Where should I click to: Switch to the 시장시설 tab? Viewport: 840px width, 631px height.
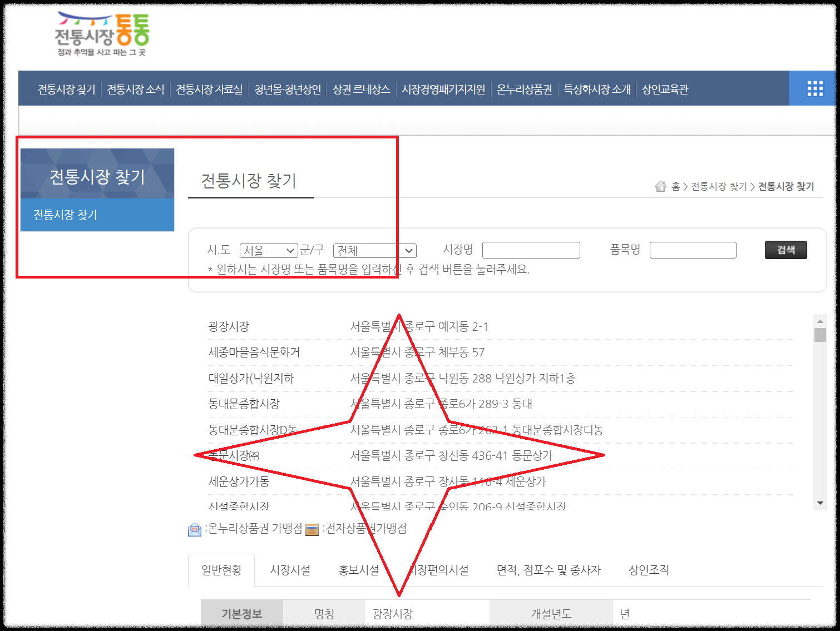pyautogui.click(x=290, y=570)
